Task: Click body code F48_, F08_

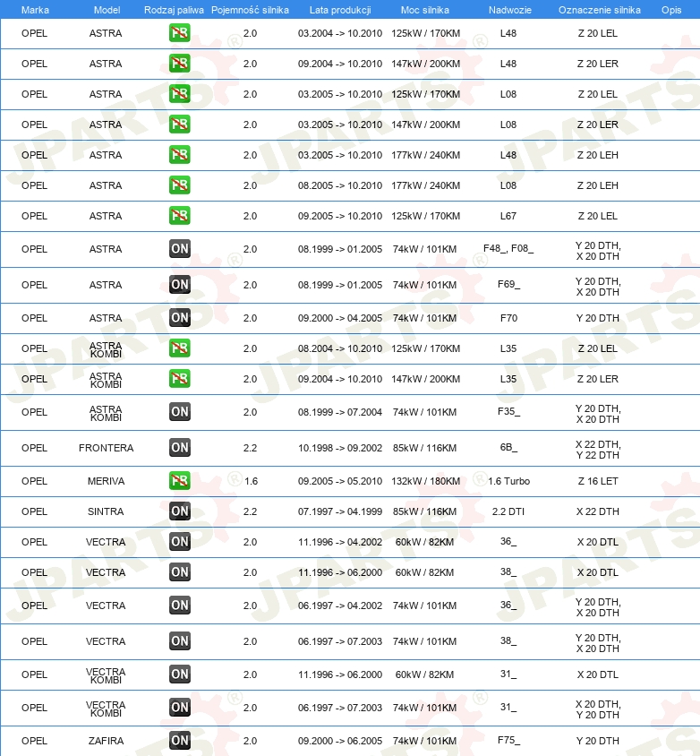Action: (508, 249)
